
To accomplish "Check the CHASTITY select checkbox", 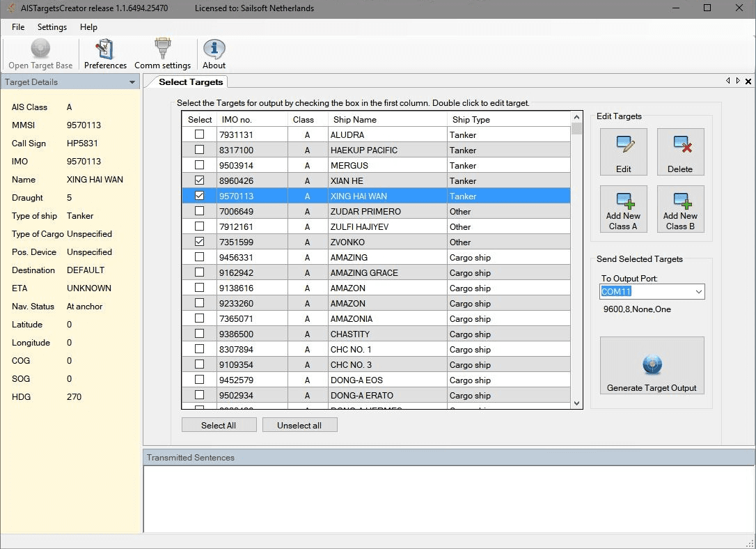I will pyautogui.click(x=199, y=333).
